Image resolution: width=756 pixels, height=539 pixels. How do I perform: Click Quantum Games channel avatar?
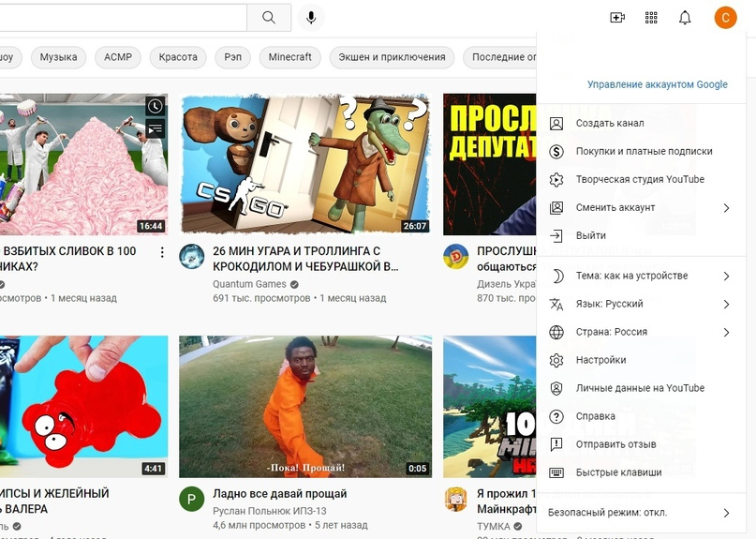tap(191, 256)
